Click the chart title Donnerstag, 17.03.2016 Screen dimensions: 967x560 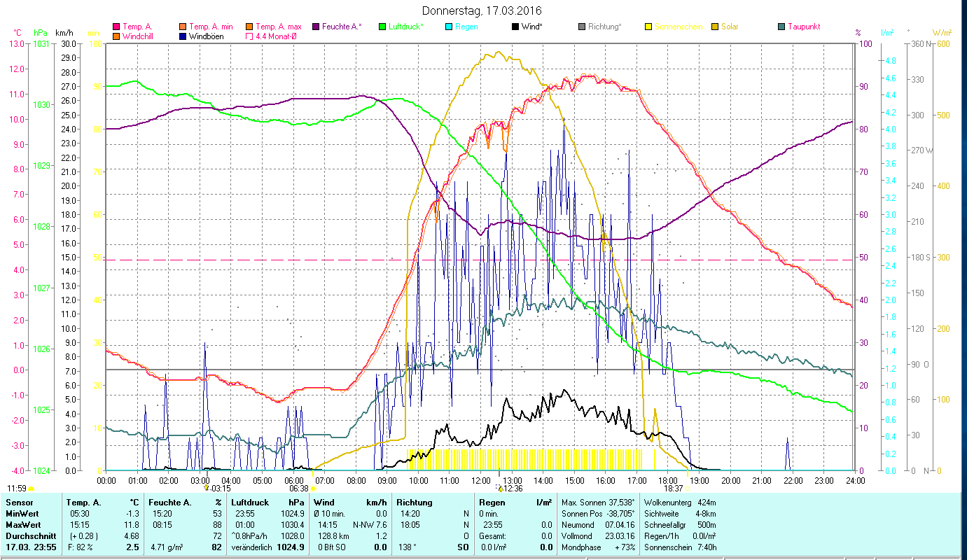click(482, 10)
